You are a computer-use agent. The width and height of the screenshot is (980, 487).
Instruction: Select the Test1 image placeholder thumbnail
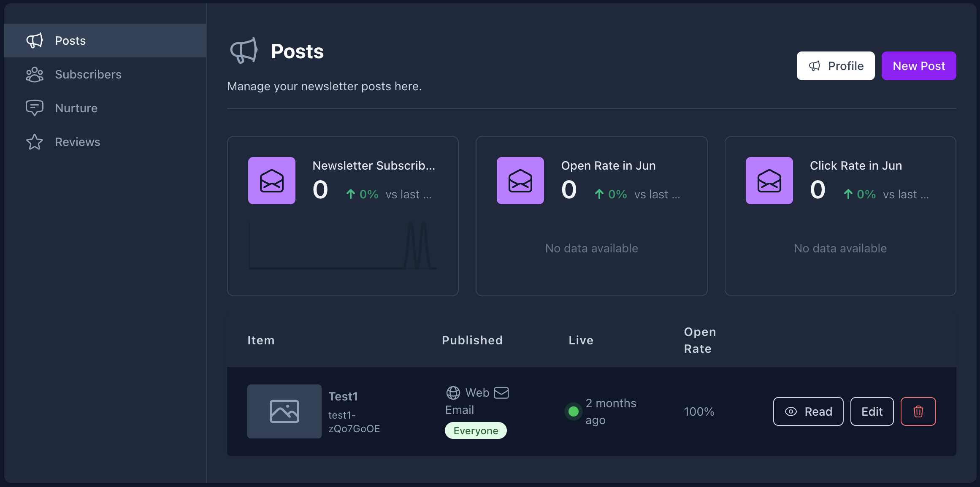284,411
